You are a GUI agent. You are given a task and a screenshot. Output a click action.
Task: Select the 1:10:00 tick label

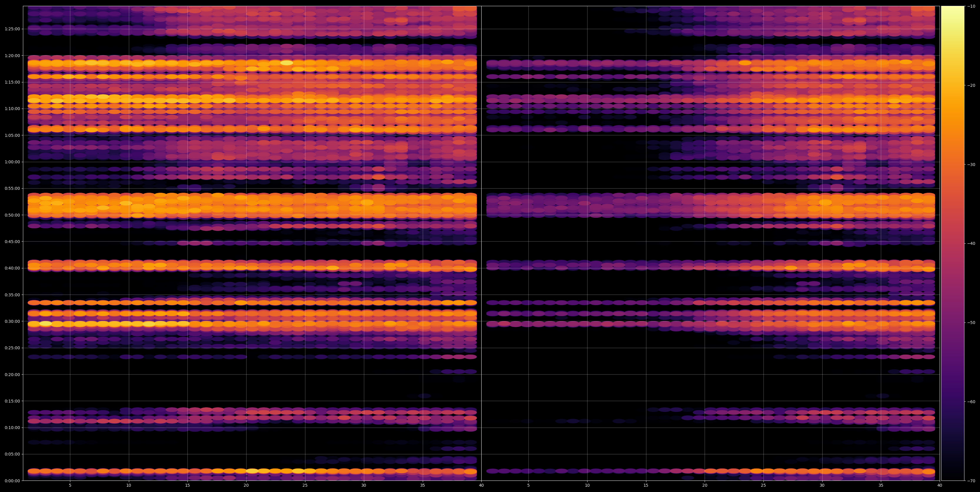pos(13,109)
